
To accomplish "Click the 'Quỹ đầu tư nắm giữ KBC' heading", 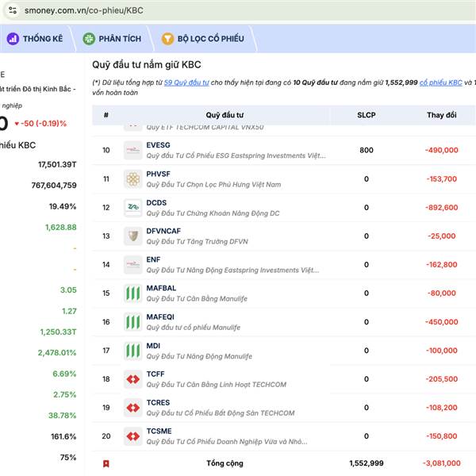I will pos(147,65).
